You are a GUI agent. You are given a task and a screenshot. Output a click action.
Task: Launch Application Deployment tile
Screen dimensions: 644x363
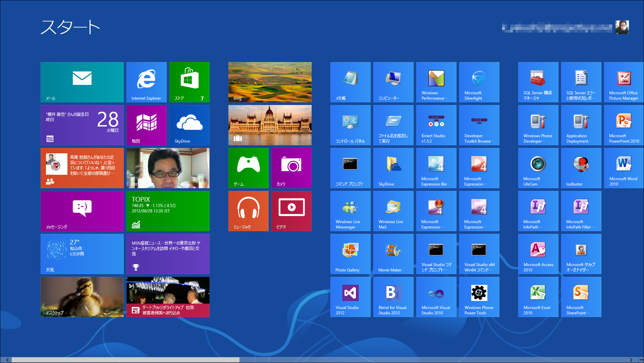pos(581,125)
